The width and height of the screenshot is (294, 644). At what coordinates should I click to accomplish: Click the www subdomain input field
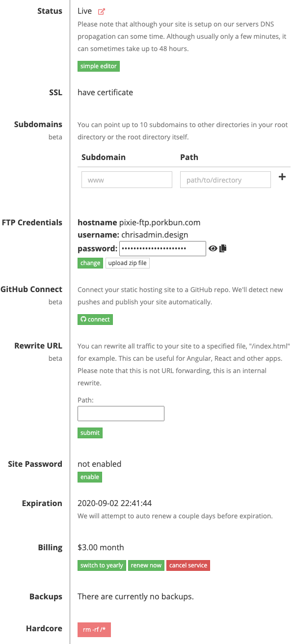click(127, 179)
